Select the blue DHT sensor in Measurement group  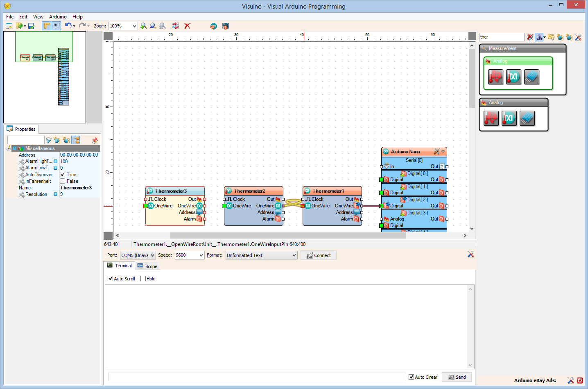coord(531,77)
